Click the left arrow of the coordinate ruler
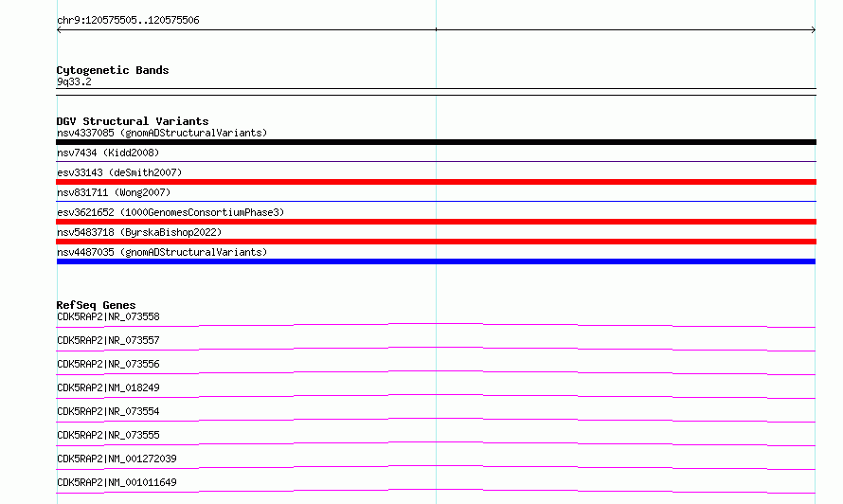This screenshot has height=504, width=843. [x=59, y=30]
